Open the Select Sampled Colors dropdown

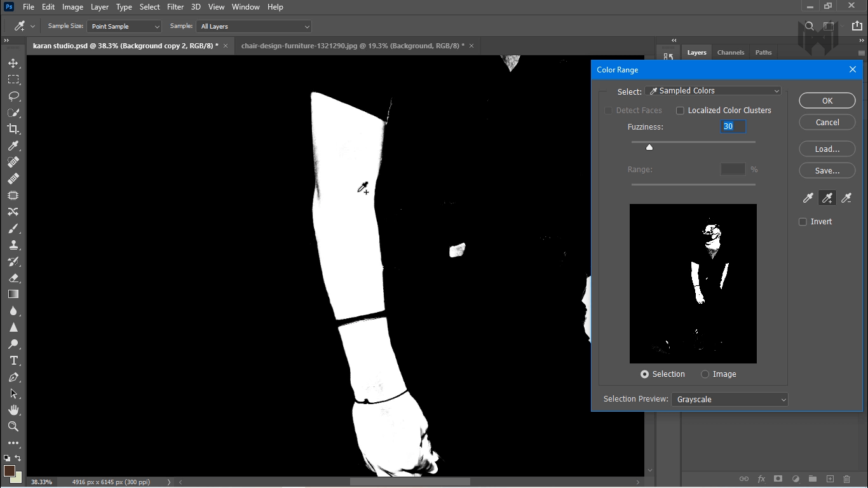click(x=713, y=91)
